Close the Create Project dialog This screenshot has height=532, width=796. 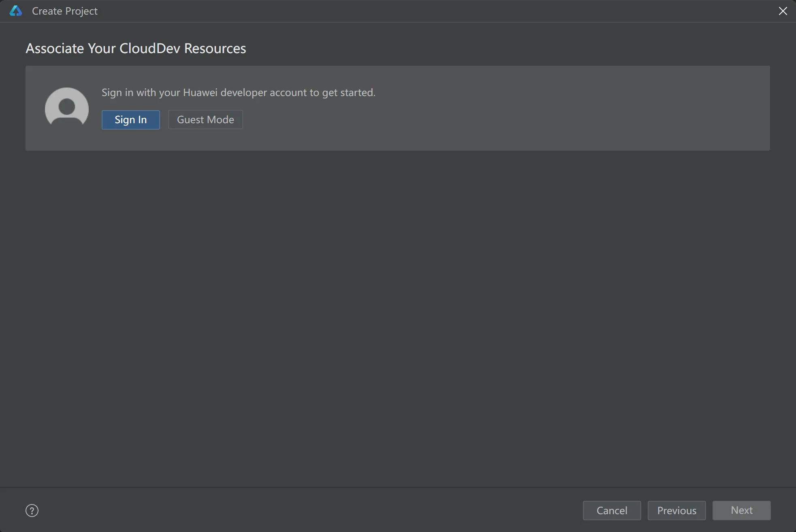[783, 11]
